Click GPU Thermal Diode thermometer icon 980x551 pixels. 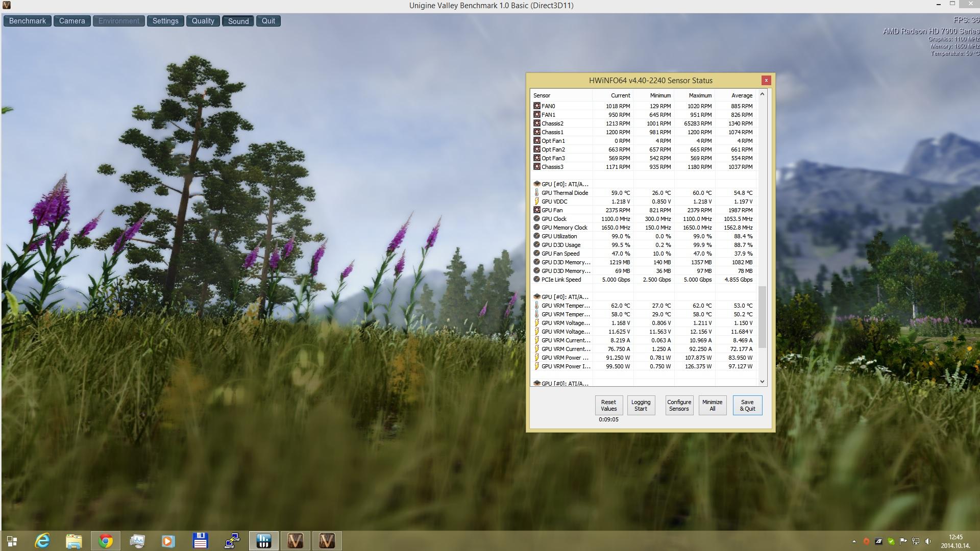(536, 192)
